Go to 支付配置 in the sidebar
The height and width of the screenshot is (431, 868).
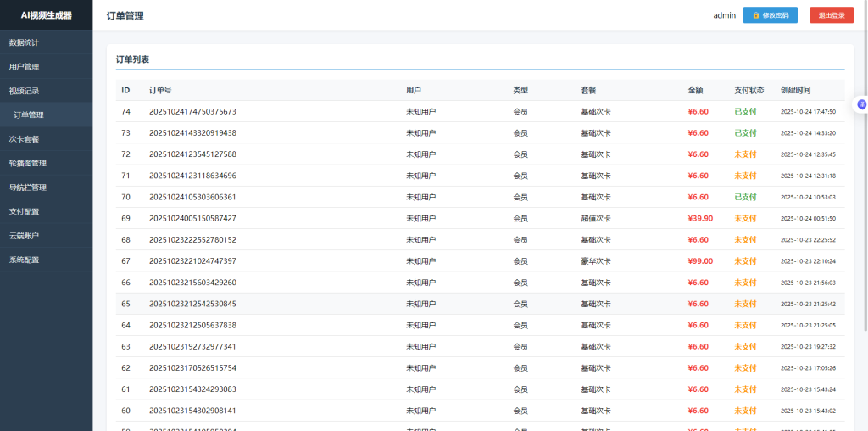24,211
